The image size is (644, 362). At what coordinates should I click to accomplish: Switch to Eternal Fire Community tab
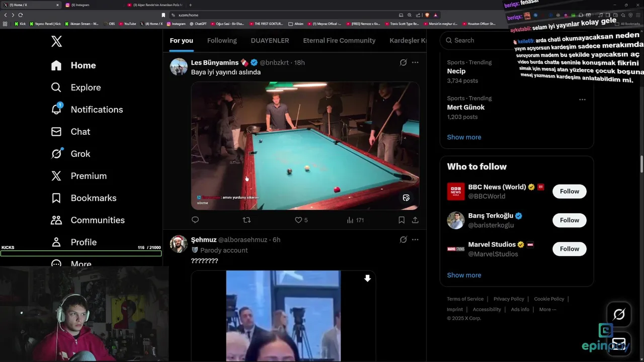point(339,40)
